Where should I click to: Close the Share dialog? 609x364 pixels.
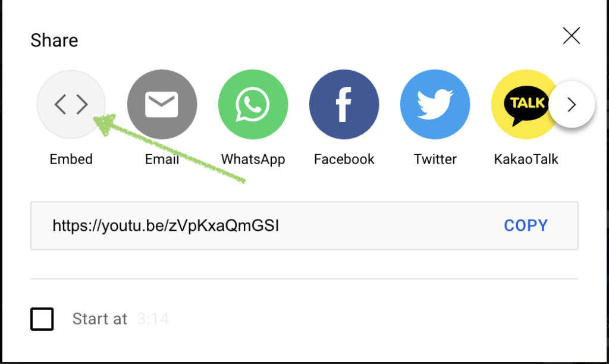pos(572,36)
